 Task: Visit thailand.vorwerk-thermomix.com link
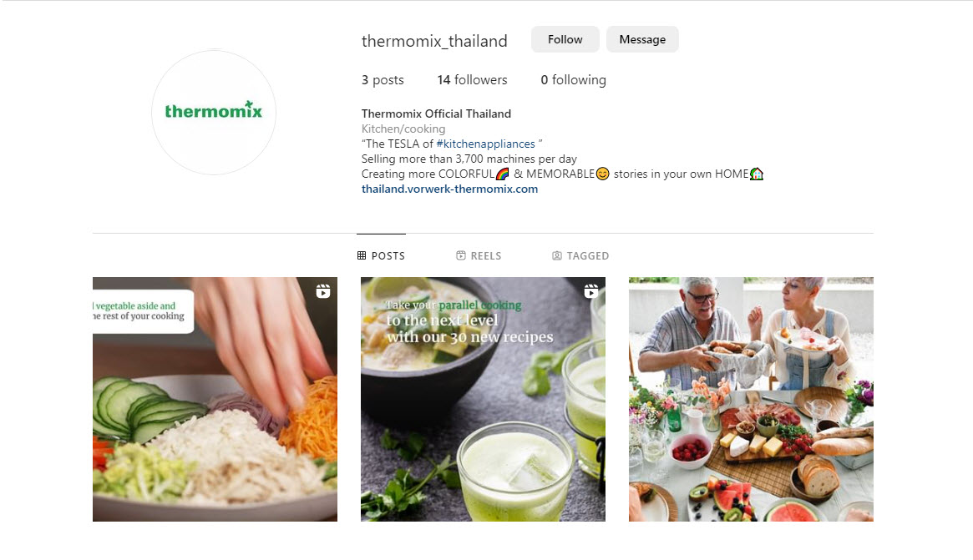[x=449, y=189]
